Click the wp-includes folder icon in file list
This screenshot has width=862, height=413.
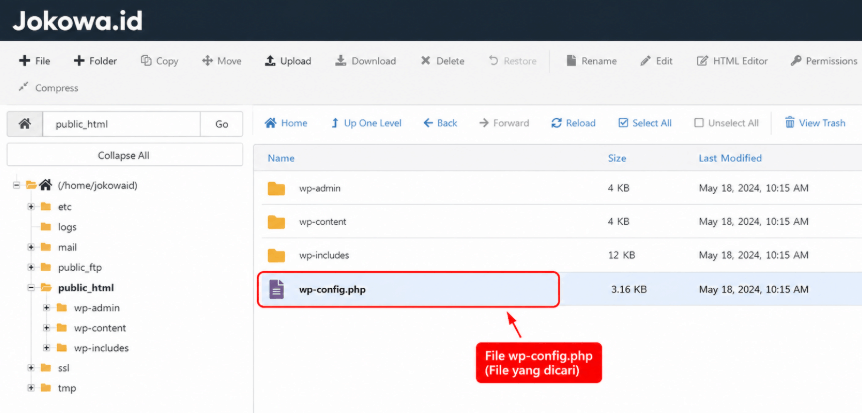tap(276, 256)
